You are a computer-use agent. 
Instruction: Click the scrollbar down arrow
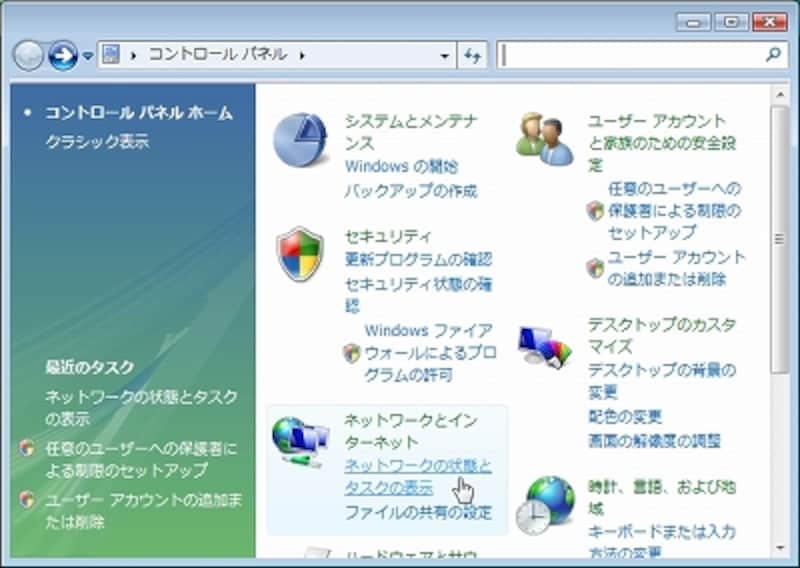tap(779, 548)
